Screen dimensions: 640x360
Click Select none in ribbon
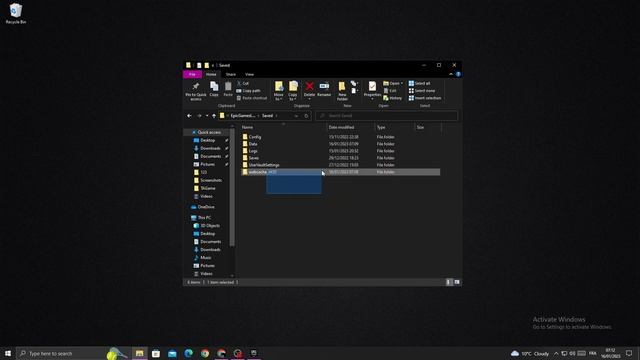coord(422,91)
